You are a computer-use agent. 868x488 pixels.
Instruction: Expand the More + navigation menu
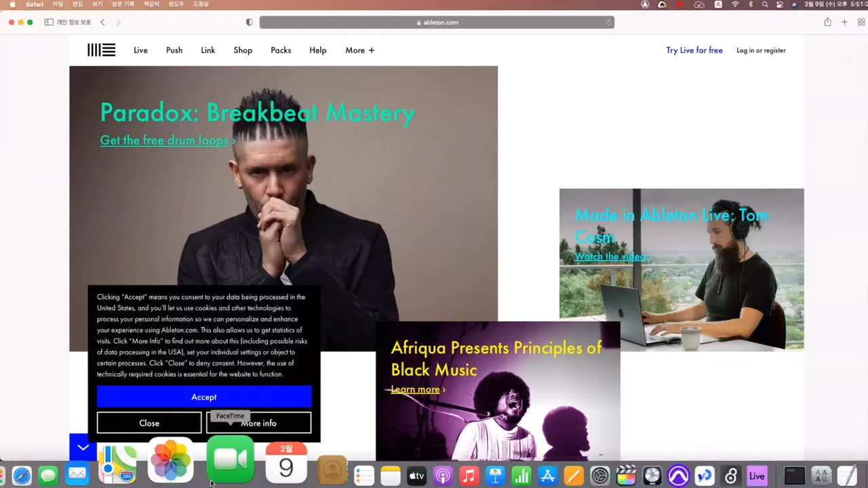click(359, 50)
